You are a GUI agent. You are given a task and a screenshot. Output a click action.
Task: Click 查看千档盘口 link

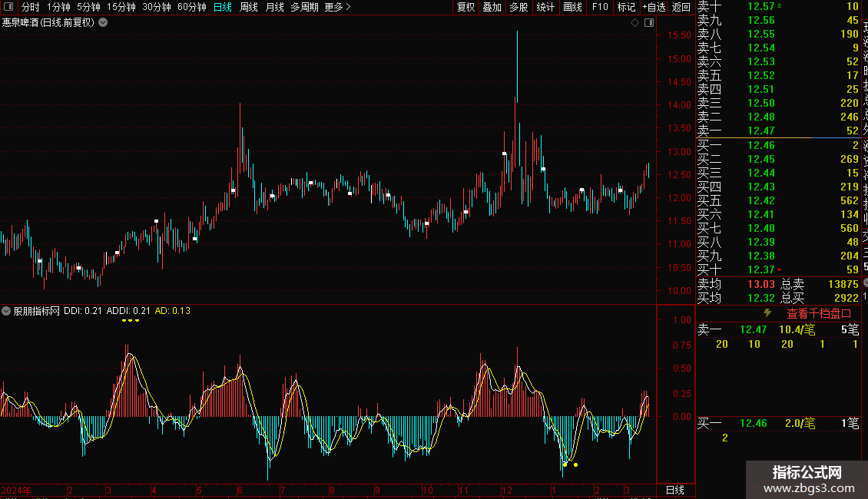819,313
